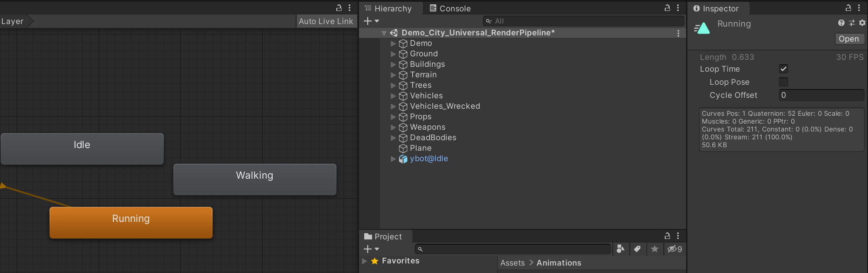Select the Weapons row in Hierarchy

[x=523, y=128]
